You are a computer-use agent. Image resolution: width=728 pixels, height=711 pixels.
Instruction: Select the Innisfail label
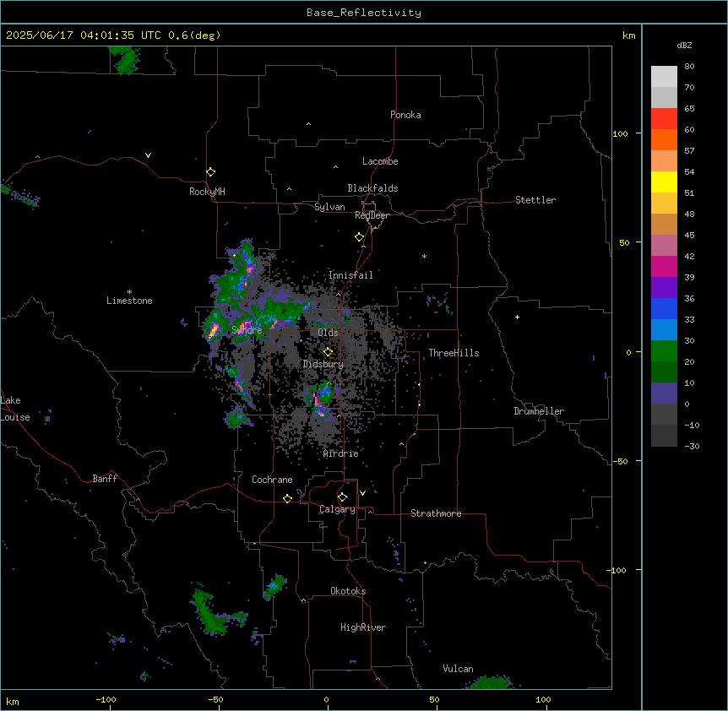point(350,275)
